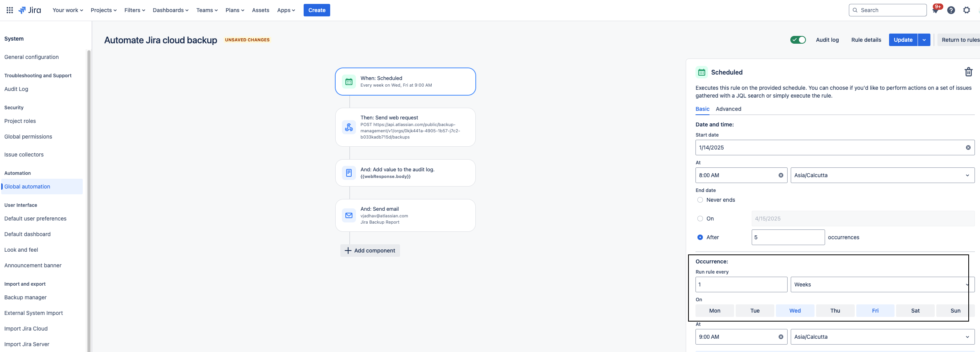This screenshot has width=980, height=352.
Task: Open the Teams dropdown
Action: coord(207,10)
